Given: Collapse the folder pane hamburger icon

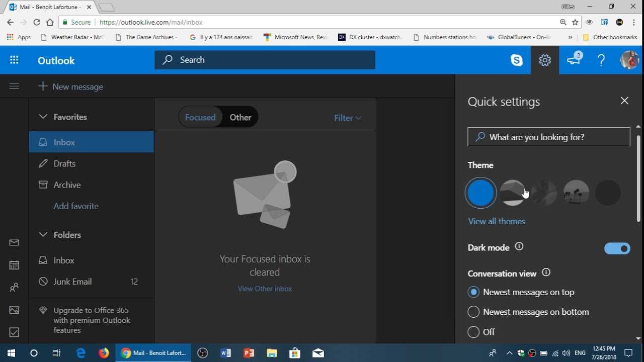Looking at the screenshot, I should [x=14, y=86].
